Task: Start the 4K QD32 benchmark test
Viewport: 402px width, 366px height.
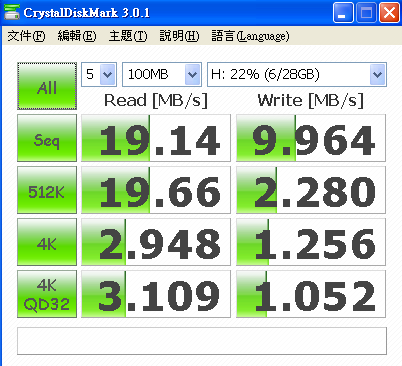Action: click(x=47, y=294)
